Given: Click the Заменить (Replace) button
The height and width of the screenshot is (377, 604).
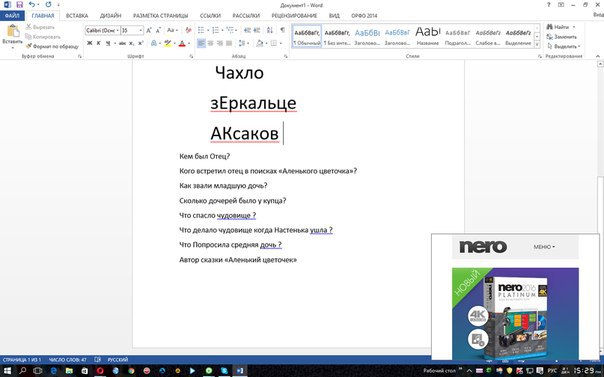Looking at the screenshot, I should coord(562,37).
